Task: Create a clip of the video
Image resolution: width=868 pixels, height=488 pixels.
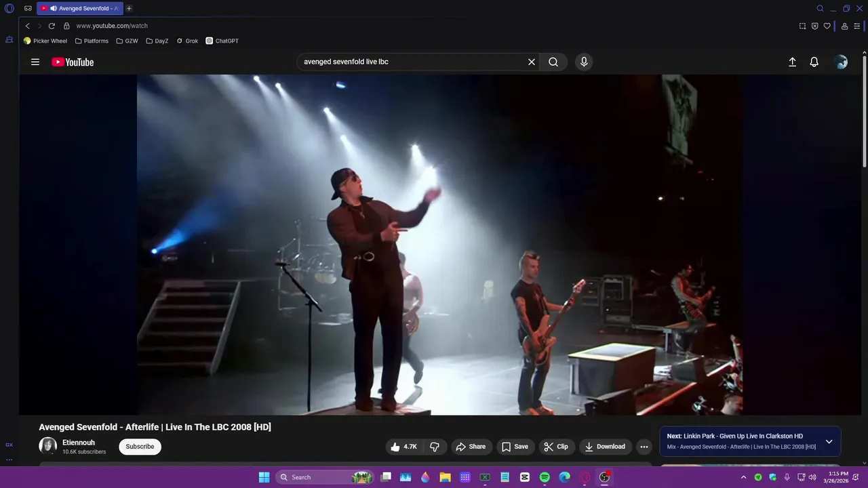Action: coord(556,447)
